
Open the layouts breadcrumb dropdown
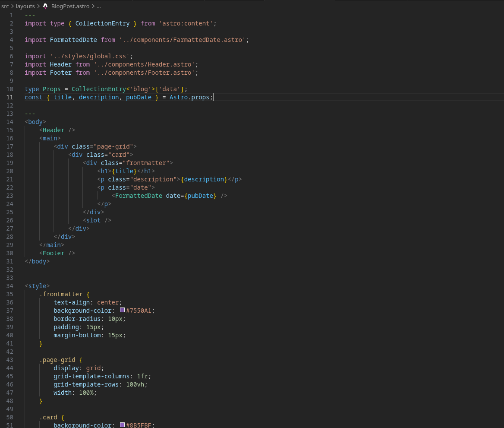25,6
